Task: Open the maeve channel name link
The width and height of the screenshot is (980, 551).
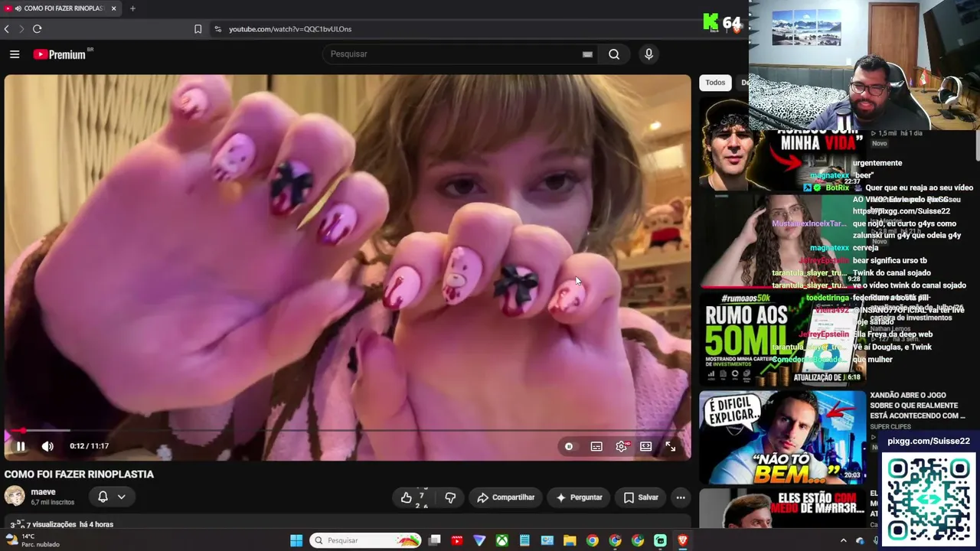Action: (43, 492)
